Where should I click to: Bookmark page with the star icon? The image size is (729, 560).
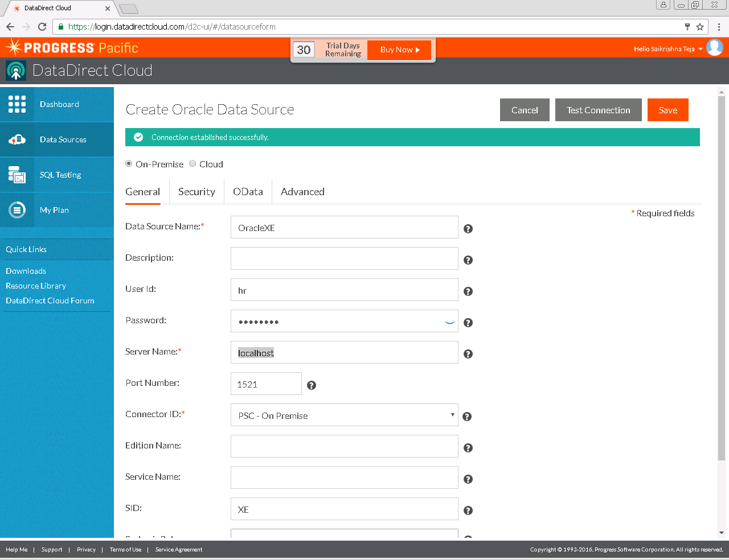(x=700, y=27)
